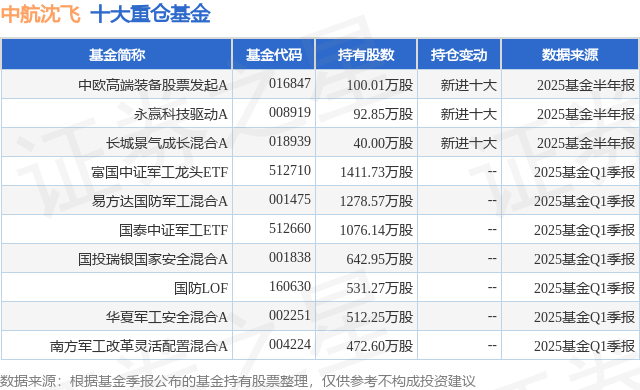Screen dimensions: 640x390
Task: Click 2025基金半年报 in 长城景气成长 row
Action: point(586,143)
